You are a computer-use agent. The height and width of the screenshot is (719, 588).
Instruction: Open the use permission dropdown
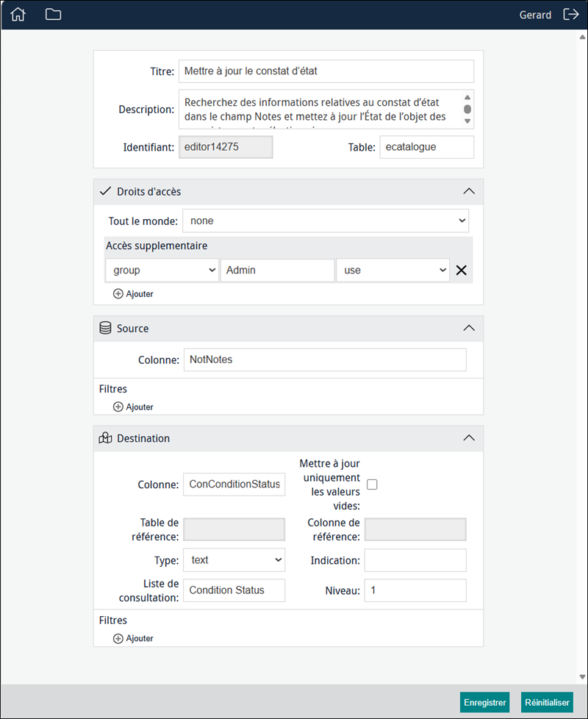coord(392,270)
